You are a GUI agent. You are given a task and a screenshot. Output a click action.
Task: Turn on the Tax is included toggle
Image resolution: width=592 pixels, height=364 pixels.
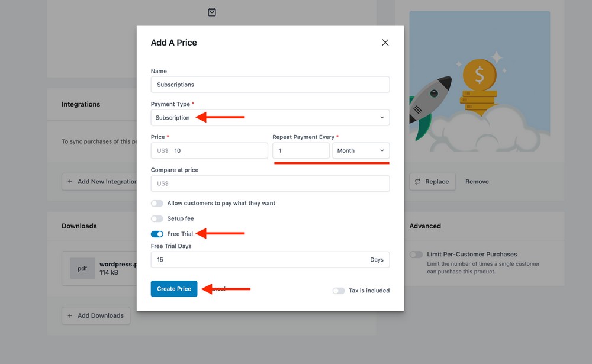pyautogui.click(x=338, y=291)
